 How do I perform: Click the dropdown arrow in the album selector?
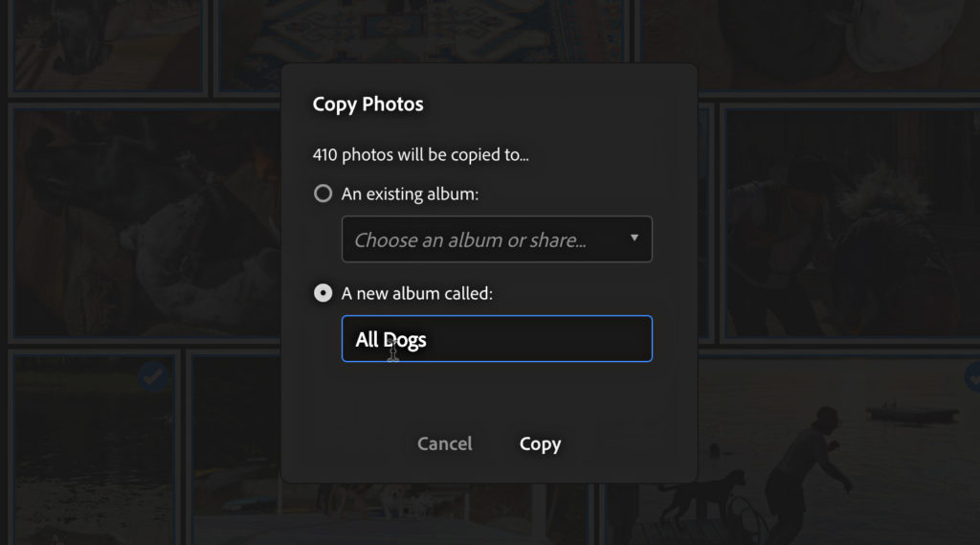pyautogui.click(x=635, y=238)
